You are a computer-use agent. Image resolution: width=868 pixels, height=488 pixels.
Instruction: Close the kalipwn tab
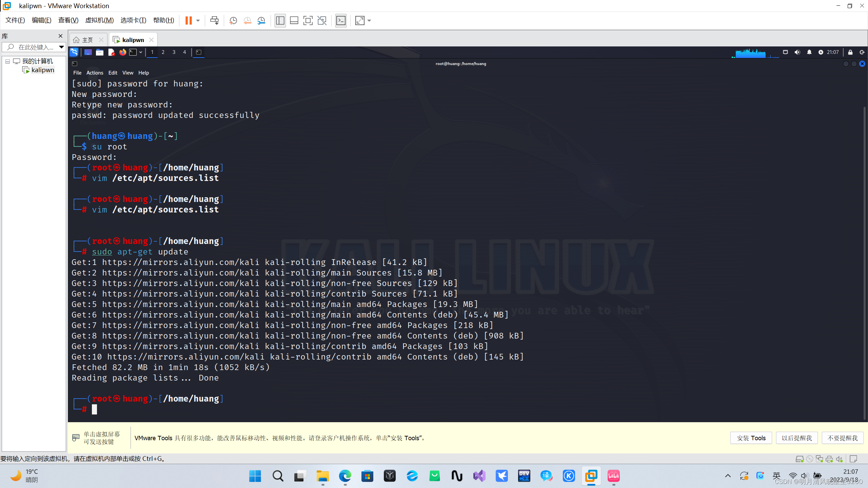point(151,40)
